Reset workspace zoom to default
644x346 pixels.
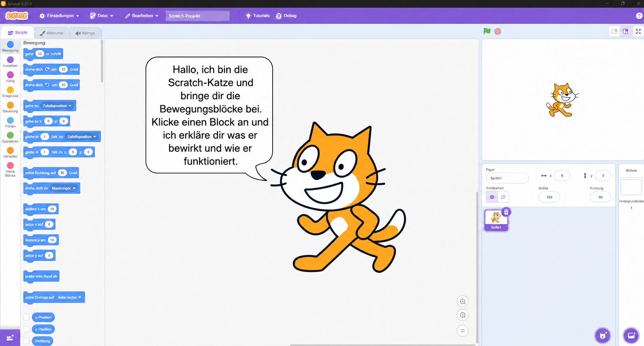[x=463, y=331]
